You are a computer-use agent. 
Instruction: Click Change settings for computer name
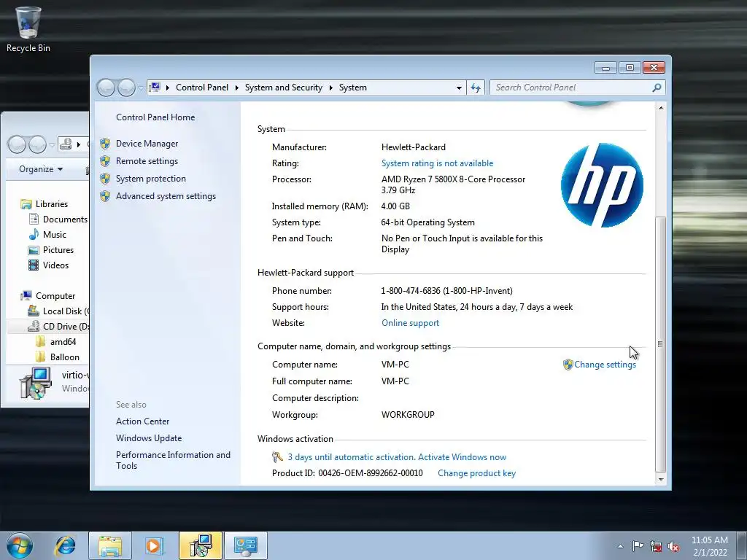coord(605,365)
